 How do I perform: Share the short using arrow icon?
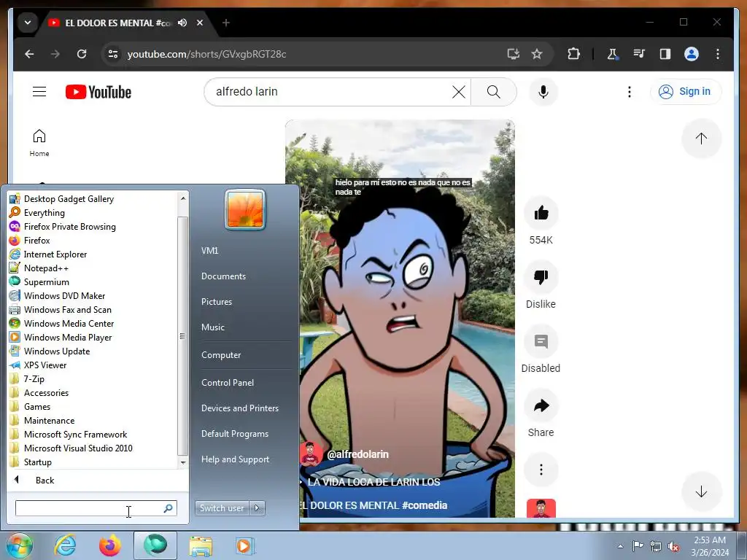[x=541, y=405]
